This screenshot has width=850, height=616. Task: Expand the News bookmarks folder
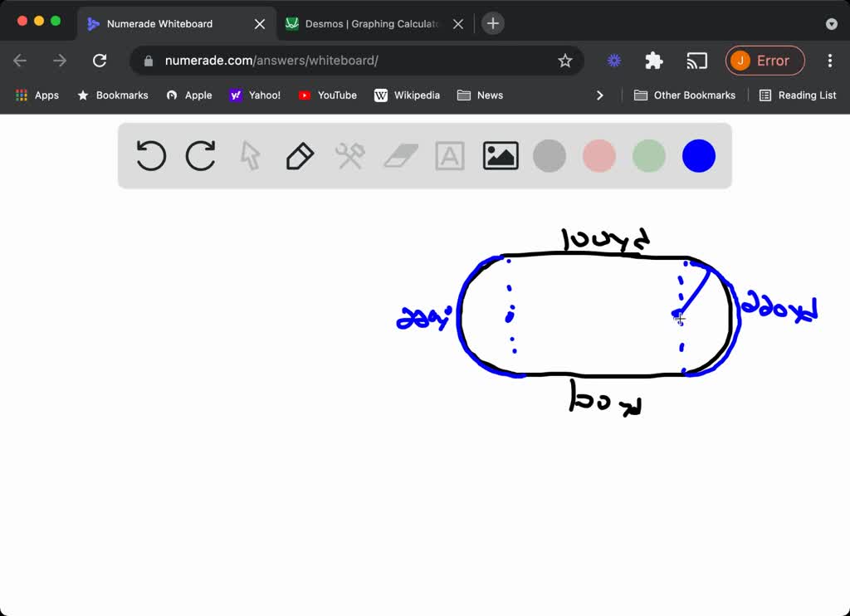click(481, 95)
